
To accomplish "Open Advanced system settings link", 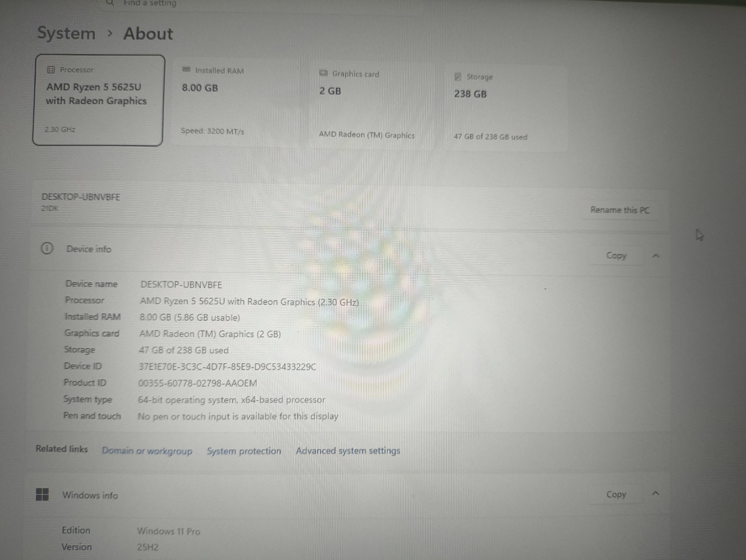I will (348, 451).
